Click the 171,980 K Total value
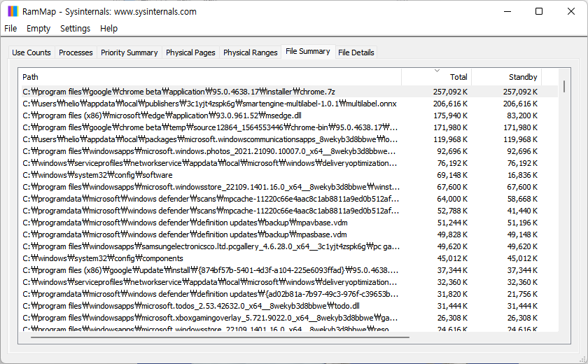 [x=450, y=127]
